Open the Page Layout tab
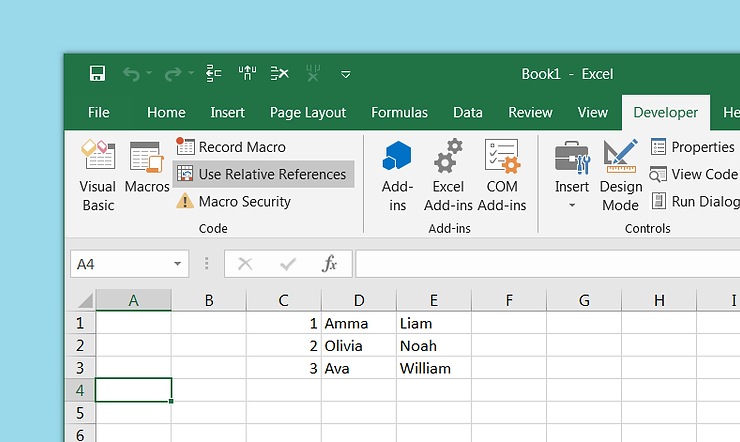This screenshot has height=442, width=740. click(x=308, y=113)
